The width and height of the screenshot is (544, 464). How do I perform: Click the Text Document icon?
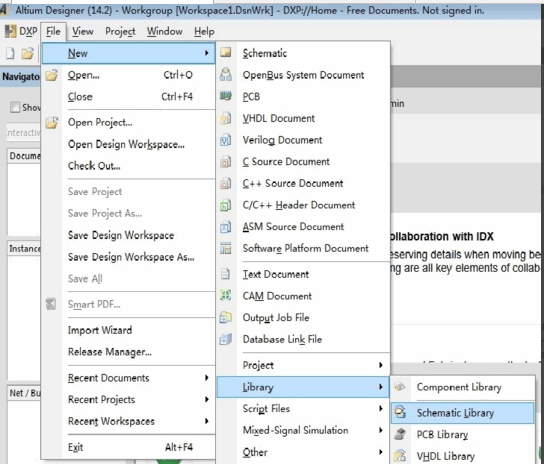pos(226,274)
